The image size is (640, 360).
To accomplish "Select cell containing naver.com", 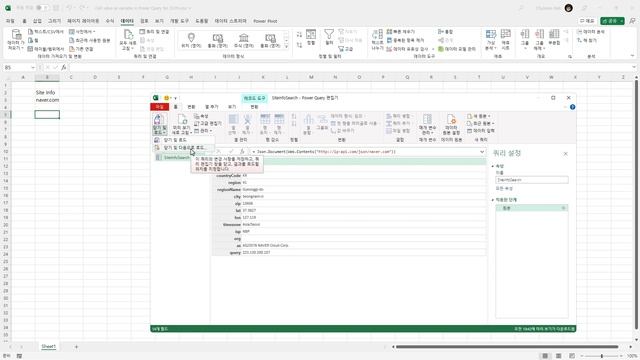I will [47, 100].
